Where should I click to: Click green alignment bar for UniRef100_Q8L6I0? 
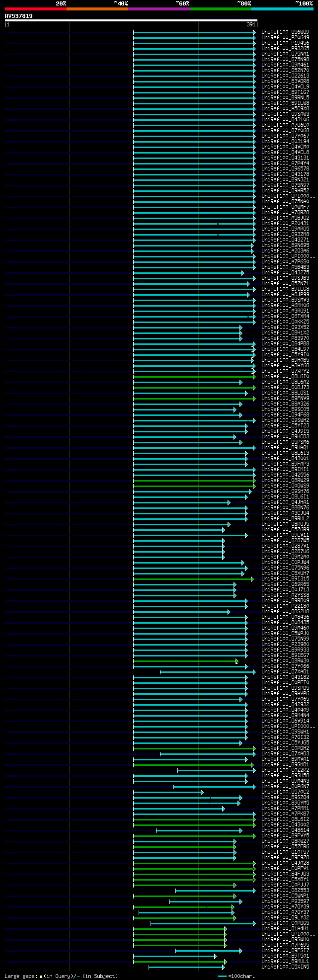pos(194,377)
